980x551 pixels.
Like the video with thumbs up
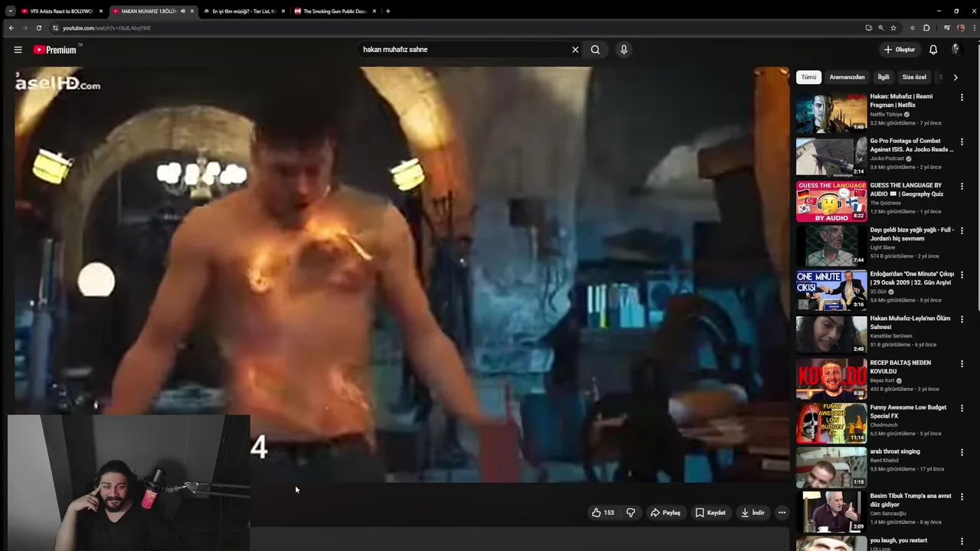603,513
